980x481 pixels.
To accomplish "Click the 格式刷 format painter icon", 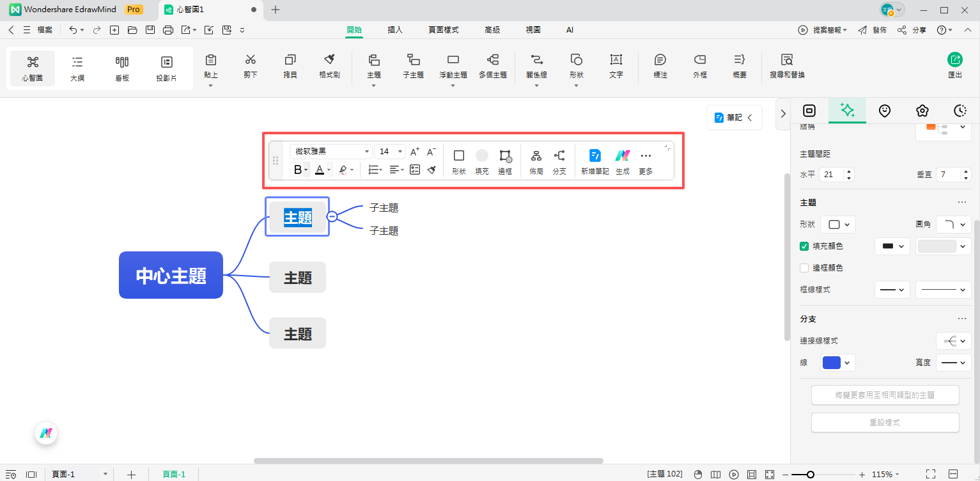I will pyautogui.click(x=329, y=60).
